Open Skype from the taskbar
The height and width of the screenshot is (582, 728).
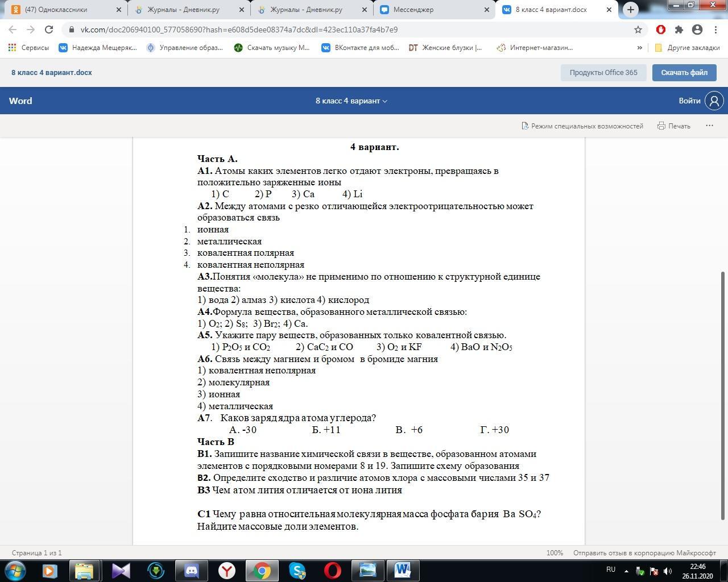297,570
